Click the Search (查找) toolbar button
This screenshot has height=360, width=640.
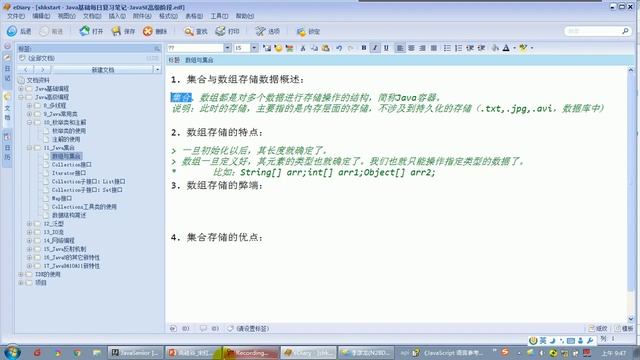click(x=196, y=31)
